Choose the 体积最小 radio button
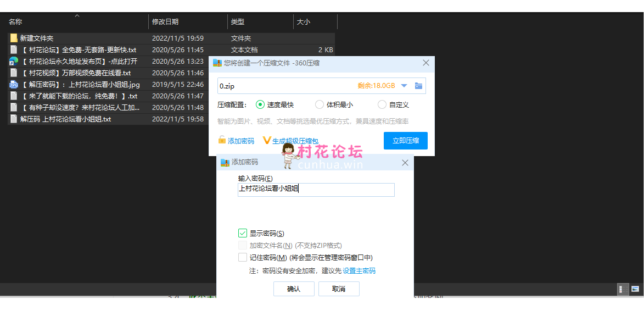This screenshot has height=310, width=644. [x=320, y=104]
